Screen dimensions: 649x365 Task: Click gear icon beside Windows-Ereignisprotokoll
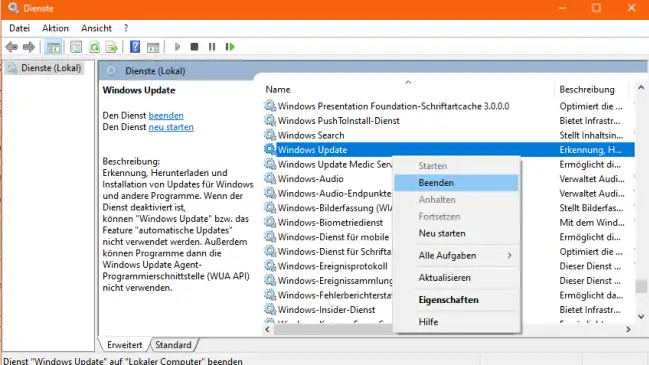(x=270, y=266)
